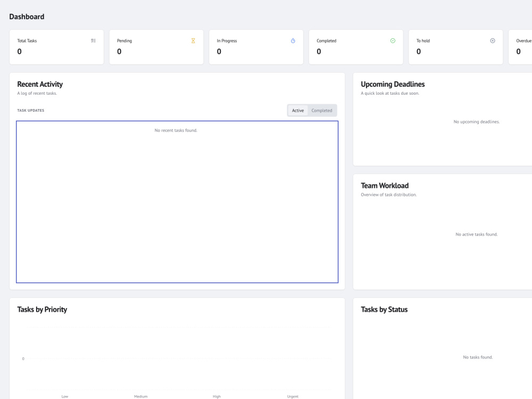This screenshot has width=532, height=399.
Task: Click the Recent Activity heading
Action: click(x=40, y=84)
